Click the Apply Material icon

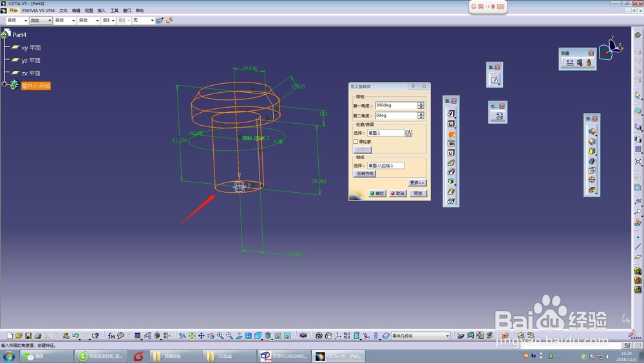[499, 116]
